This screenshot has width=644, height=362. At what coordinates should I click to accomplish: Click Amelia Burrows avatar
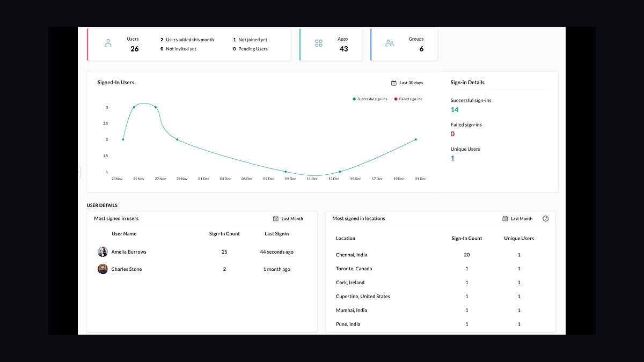click(103, 252)
